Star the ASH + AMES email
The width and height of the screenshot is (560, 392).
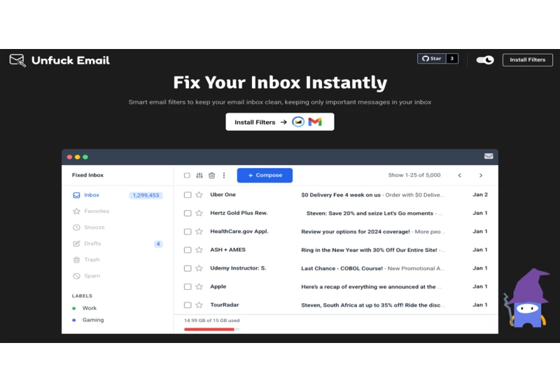199,250
